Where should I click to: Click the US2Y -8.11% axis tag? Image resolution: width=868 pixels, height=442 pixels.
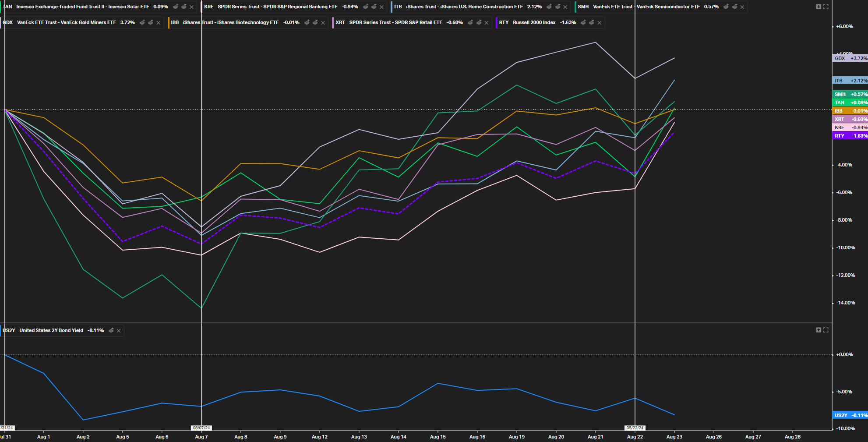pos(850,415)
